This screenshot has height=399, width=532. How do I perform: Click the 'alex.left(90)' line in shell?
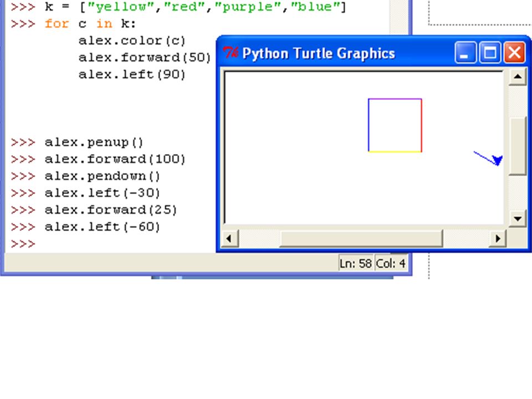coord(132,74)
